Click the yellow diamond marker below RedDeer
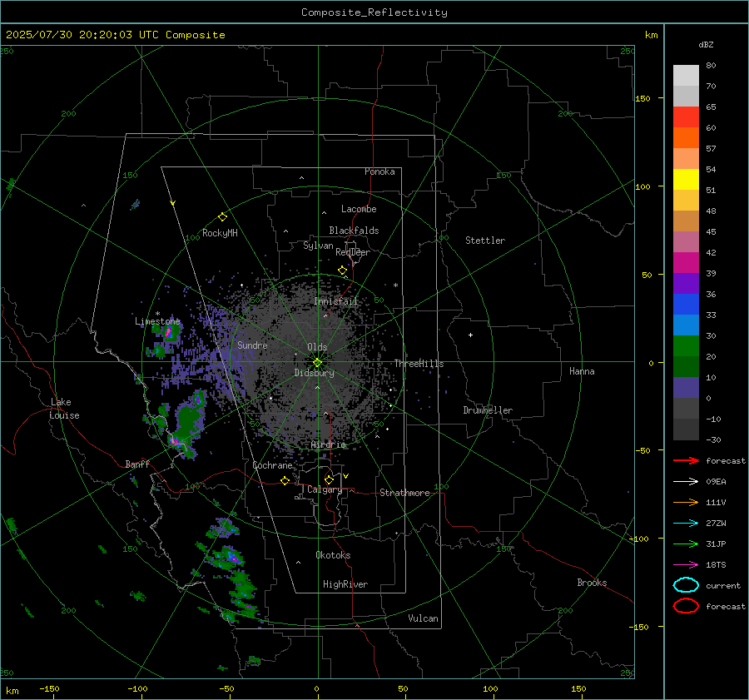The height and width of the screenshot is (700, 749). coord(342,271)
